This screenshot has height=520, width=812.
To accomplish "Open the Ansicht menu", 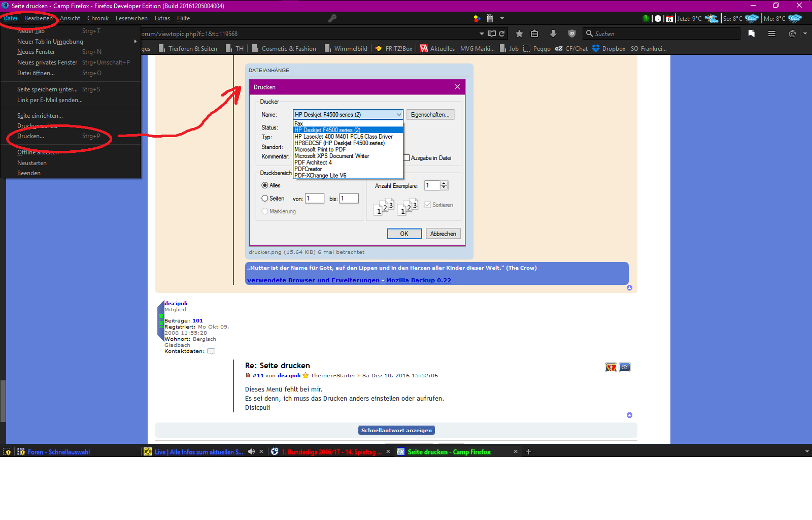I will click(x=70, y=18).
